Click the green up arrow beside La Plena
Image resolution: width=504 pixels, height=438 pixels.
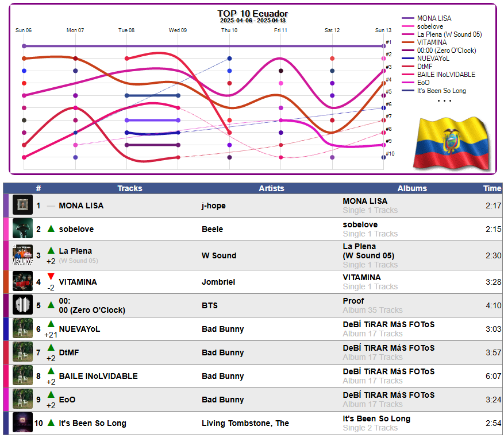pos(51,250)
